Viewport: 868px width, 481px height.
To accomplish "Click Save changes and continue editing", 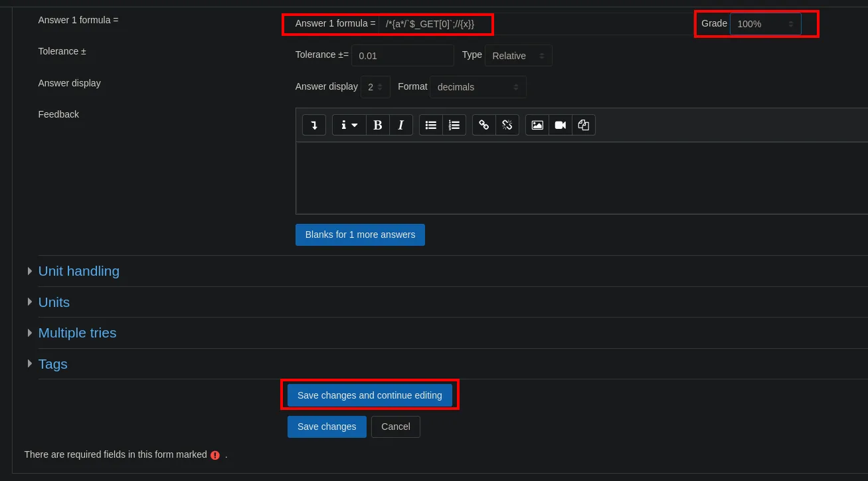I will pos(370,395).
